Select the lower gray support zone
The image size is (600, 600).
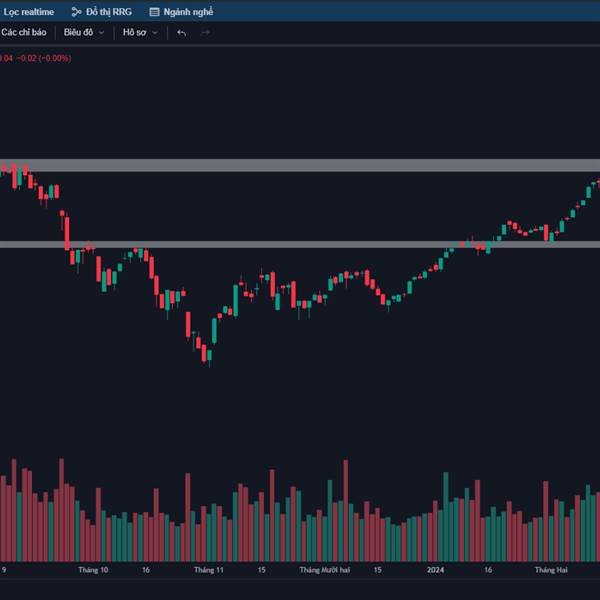pyautogui.click(x=300, y=244)
